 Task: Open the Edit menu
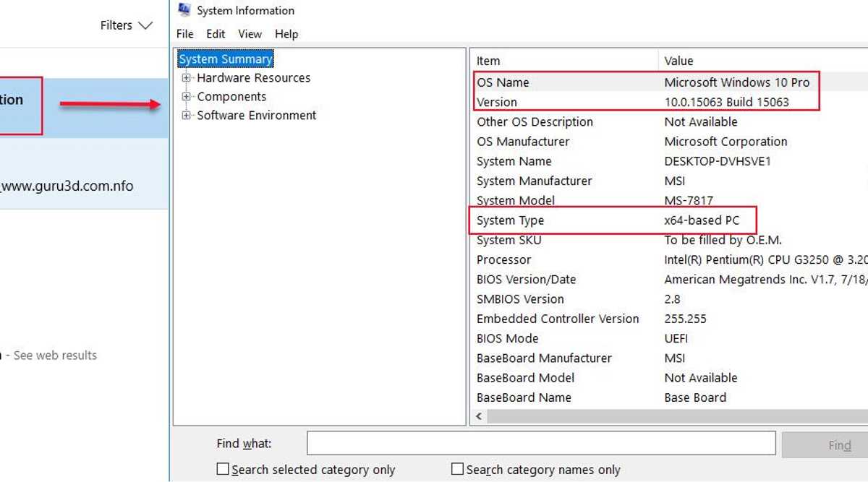tap(215, 33)
